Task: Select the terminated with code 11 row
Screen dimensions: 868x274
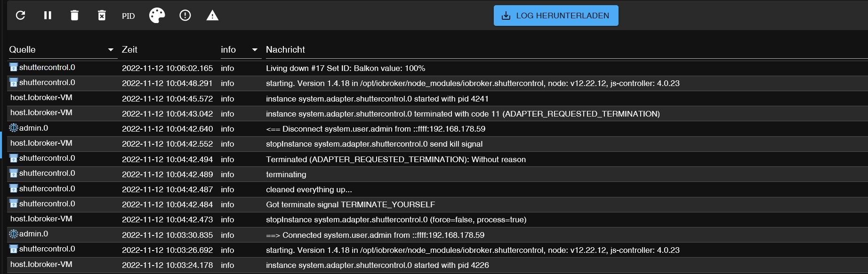Action: [x=437, y=114]
